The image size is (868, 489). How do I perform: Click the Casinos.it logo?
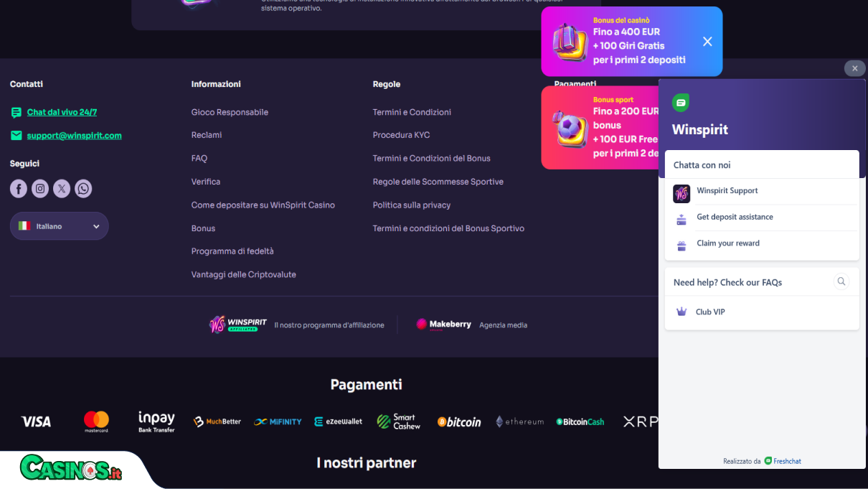tap(71, 468)
